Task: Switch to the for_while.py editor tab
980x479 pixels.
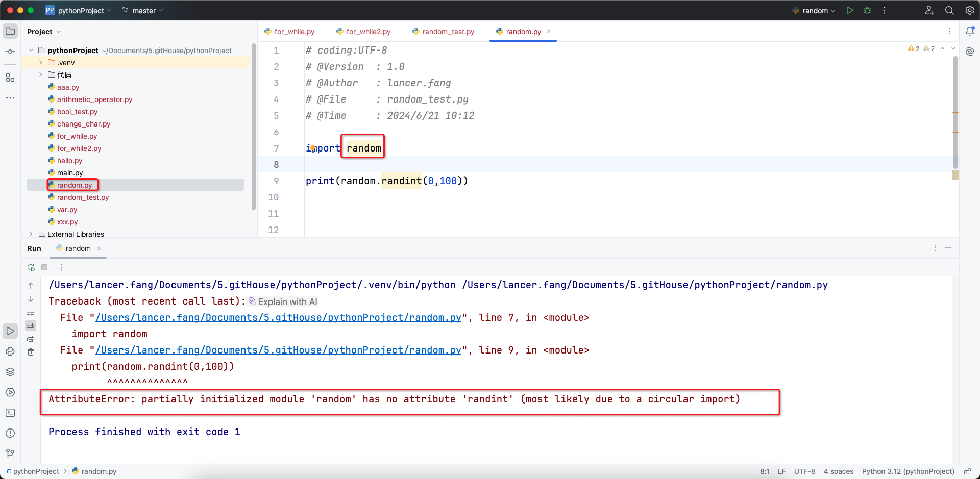Action: [294, 32]
